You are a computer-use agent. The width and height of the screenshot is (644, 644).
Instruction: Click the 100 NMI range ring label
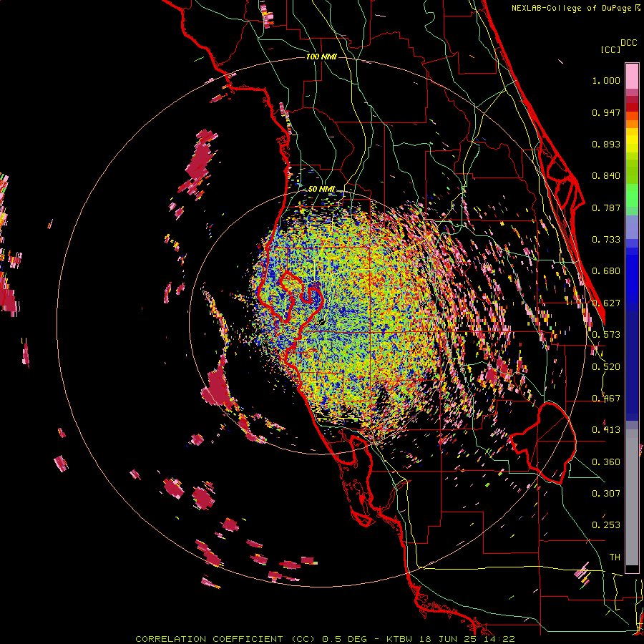tap(321, 57)
